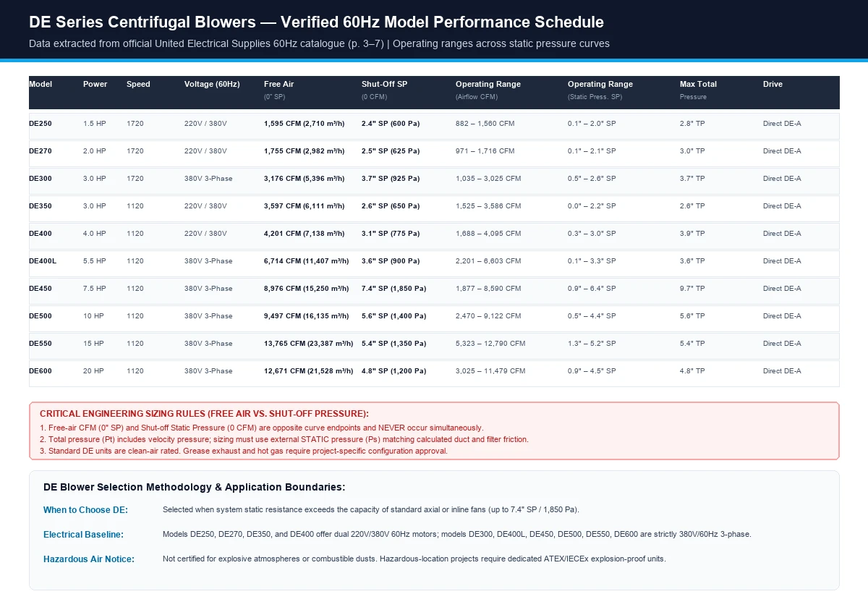This screenshot has width=868, height=615.
Task: Select the DE400 model cell
Action: (x=41, y=234)
